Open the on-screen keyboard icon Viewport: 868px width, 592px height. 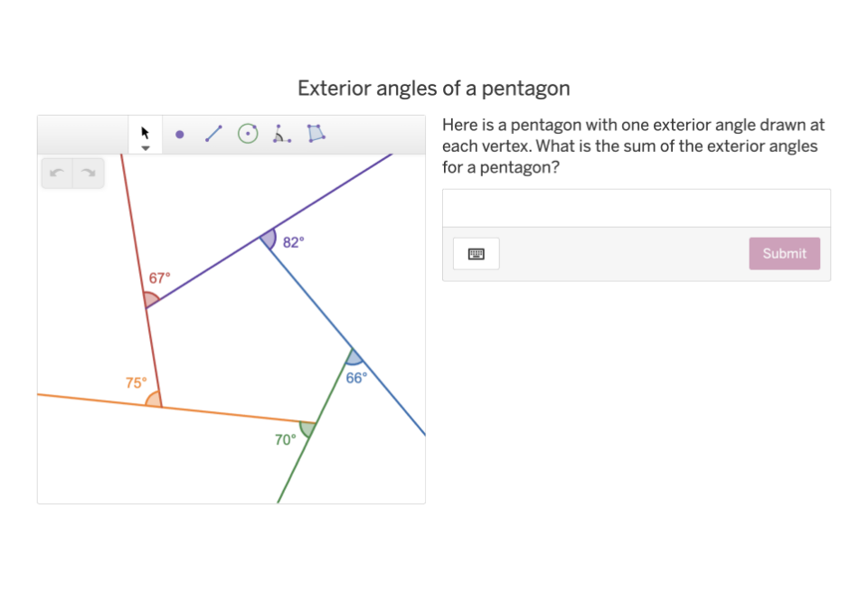tap(476, 253)
